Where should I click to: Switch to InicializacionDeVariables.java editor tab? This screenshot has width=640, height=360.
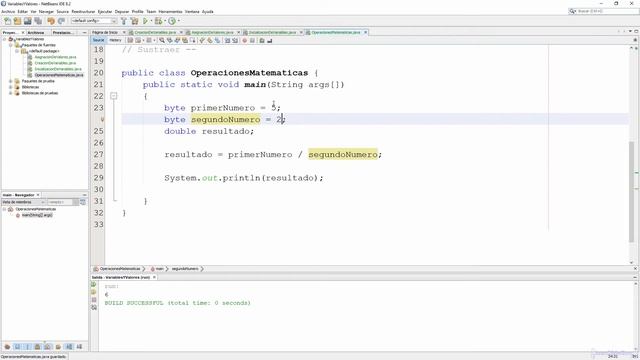click(272, 32)
